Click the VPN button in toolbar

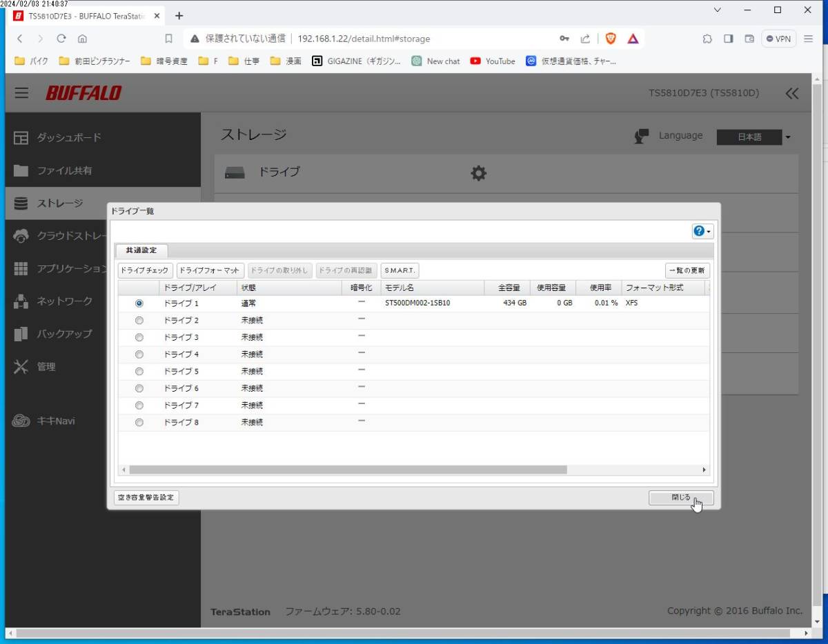(779, 39)
